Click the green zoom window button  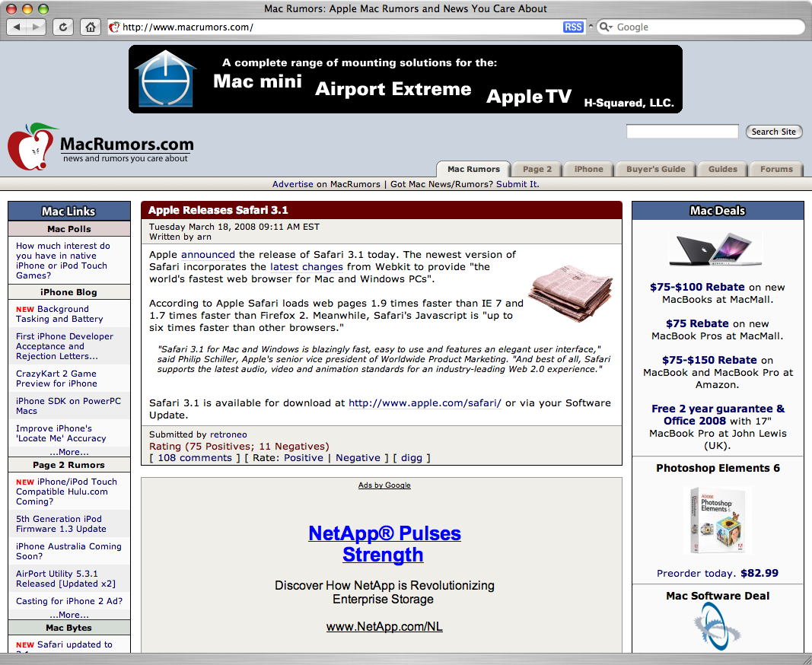[x=43, y=9]
